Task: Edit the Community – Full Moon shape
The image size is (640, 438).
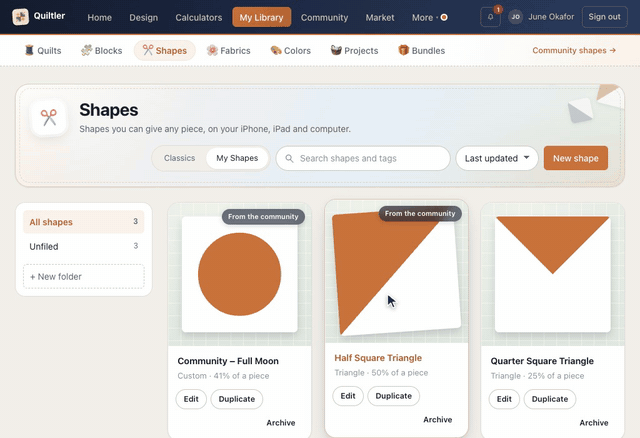Action: click(191, 399)
